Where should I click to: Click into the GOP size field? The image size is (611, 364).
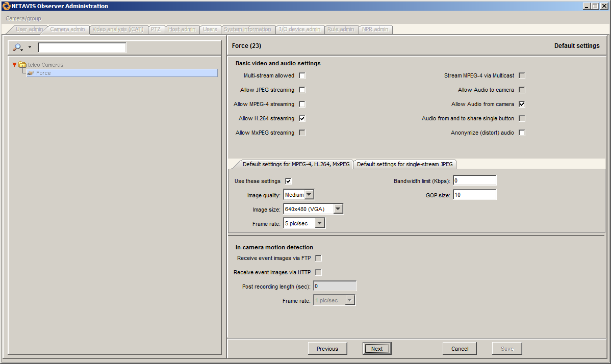(x=474, y=195)
